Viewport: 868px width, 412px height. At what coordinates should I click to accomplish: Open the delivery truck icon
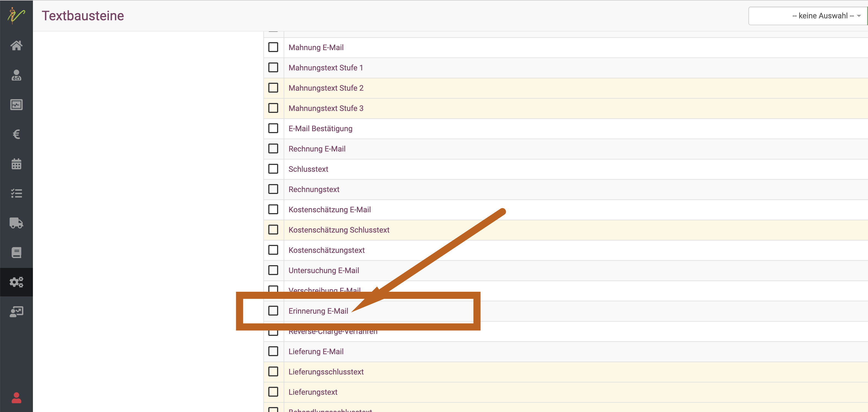[16, 223]
